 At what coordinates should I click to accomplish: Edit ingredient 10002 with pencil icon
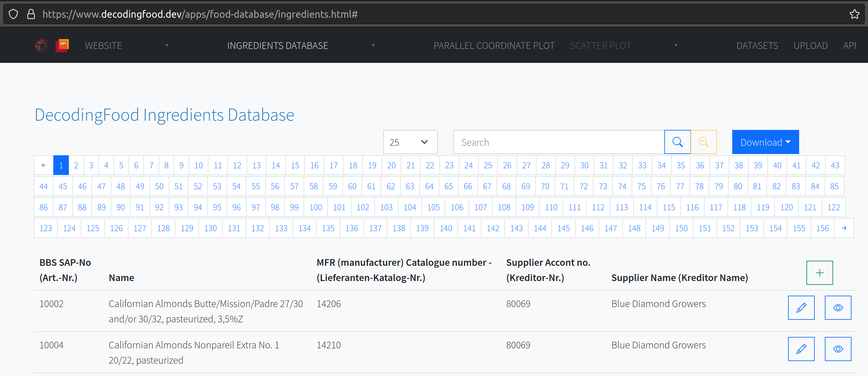(801, 307)
